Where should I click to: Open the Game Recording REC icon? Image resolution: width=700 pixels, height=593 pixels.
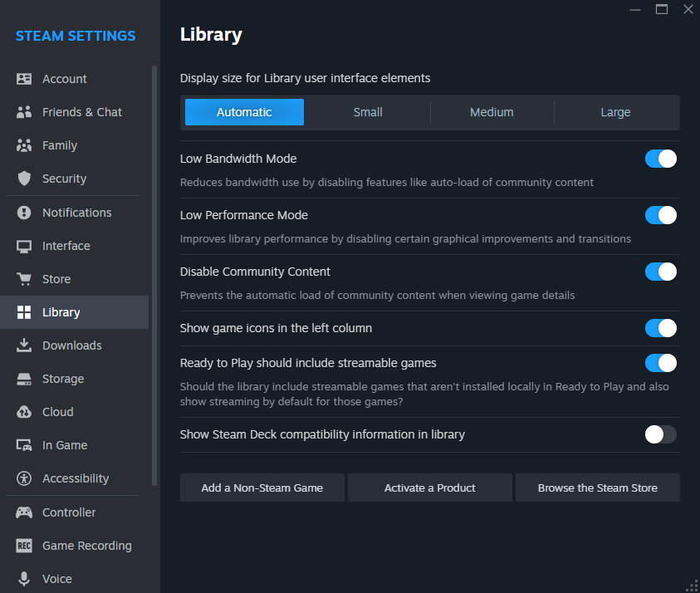pos(25,545)
